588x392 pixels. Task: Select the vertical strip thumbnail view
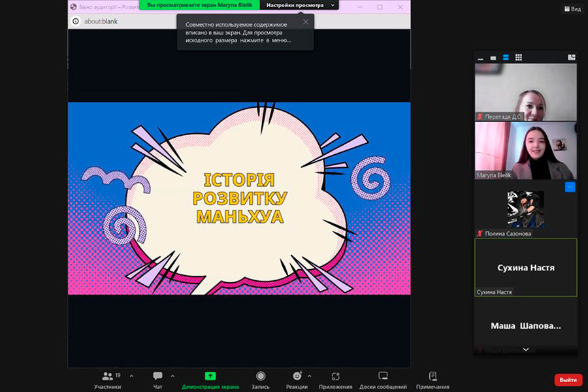[x=506, y=57]
